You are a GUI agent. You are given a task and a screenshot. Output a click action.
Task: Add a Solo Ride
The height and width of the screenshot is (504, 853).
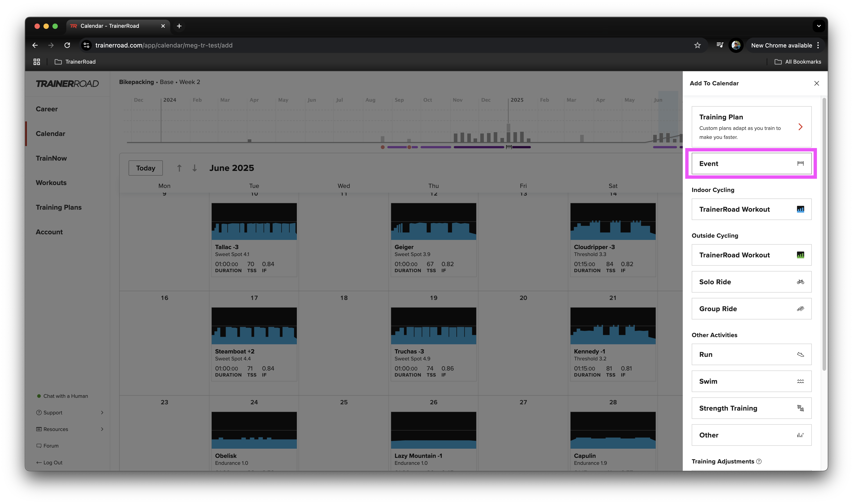click(x=752, y=282)
